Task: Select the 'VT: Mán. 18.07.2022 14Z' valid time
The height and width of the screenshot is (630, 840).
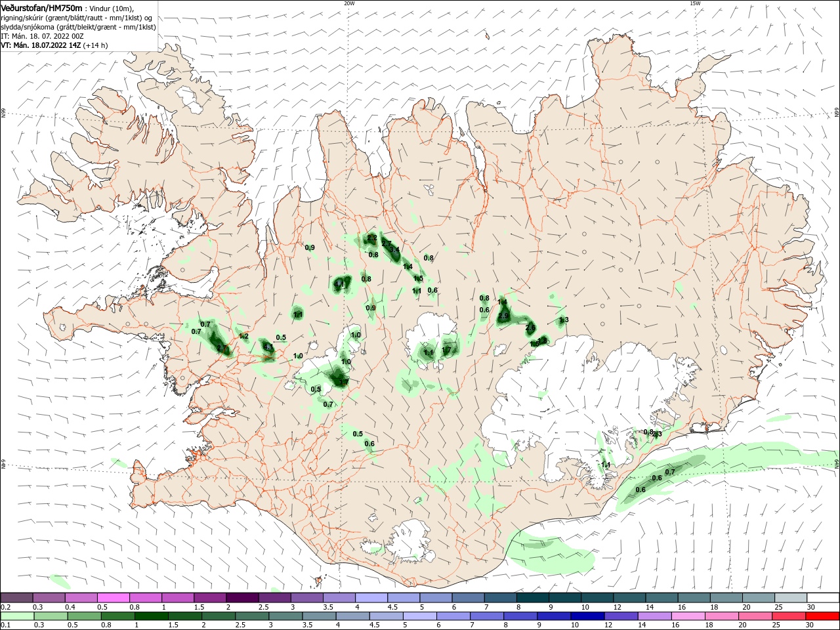Action: pos(41,45)
